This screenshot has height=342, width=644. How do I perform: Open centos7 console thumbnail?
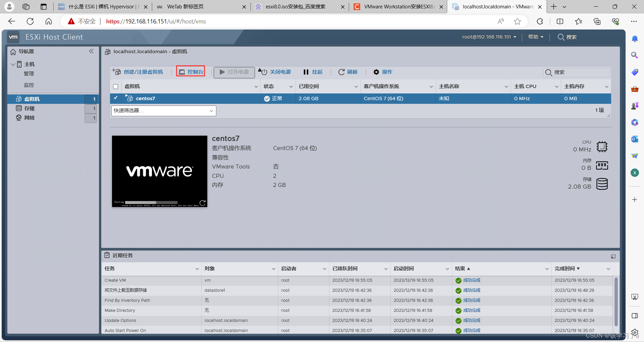click(x=160, y=171)
